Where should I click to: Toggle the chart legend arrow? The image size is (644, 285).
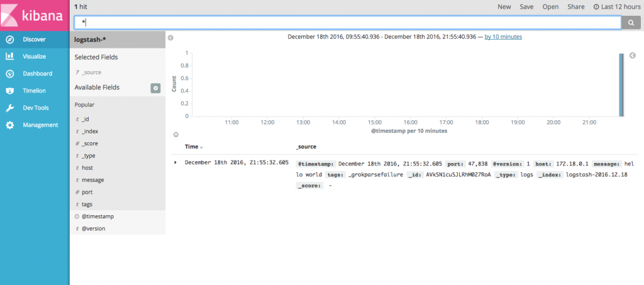633,55
